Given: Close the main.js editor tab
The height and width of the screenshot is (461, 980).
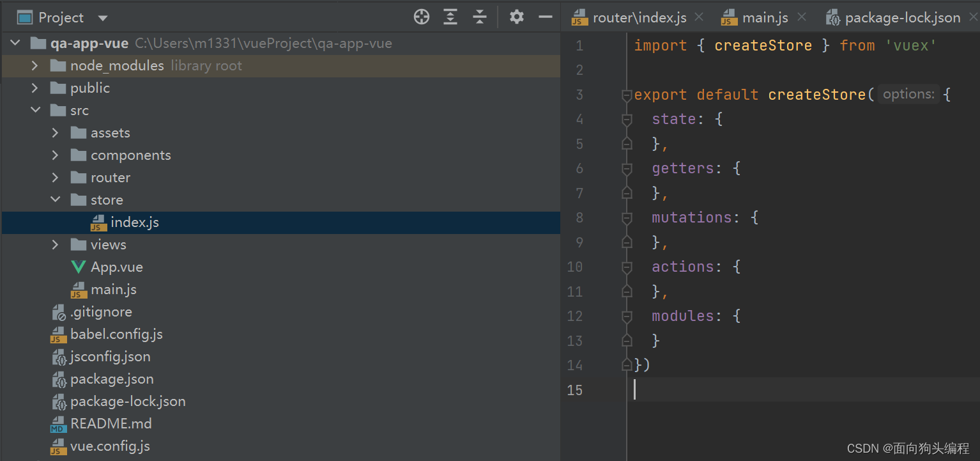Looking at the screenshot, I should (x=802, y=17).
